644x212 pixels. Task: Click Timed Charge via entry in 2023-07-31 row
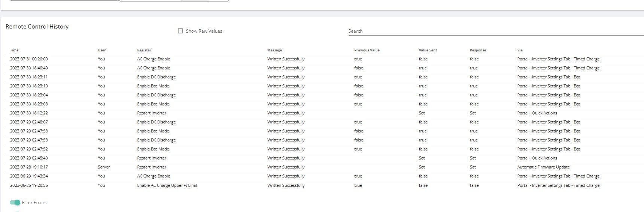coord(558,59)
